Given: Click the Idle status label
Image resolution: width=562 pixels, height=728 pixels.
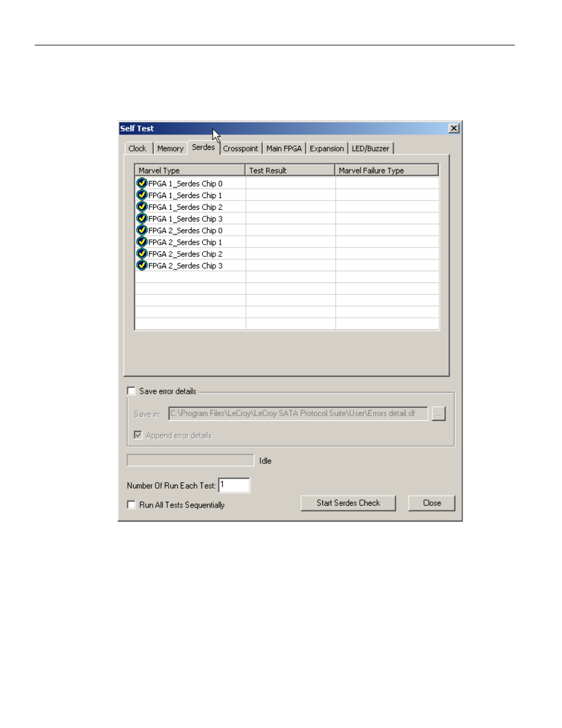Looking at the screenshot, I should [x=265, y=461].
